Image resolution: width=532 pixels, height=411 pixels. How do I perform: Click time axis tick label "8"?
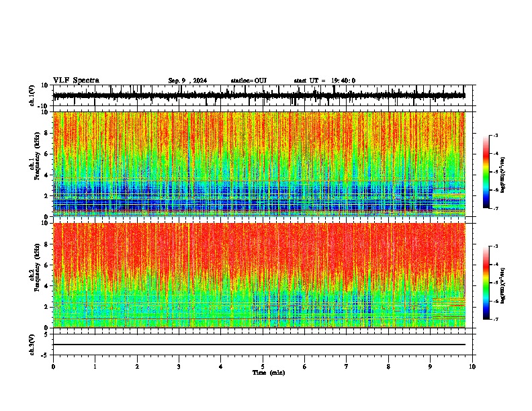click(x=388, y=367)
